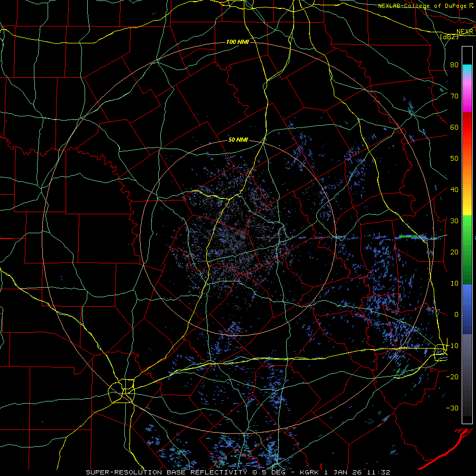Image resolution: width=476 pixels, height=476 pixels.
Task: Click the 100 NMI range ring label
Action: pos(237,42)
